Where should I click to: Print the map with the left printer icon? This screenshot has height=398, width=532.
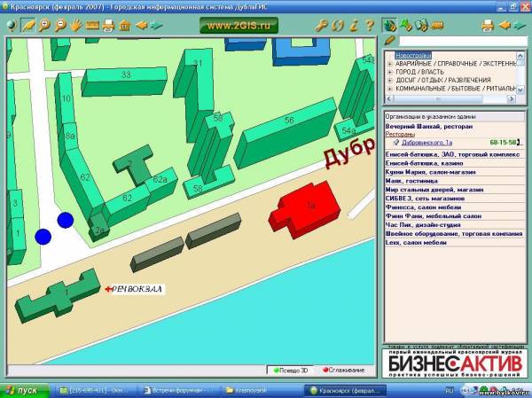point(108,26)
